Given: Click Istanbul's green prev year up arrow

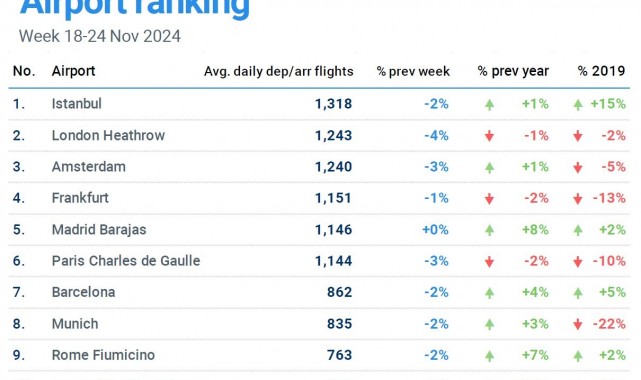Looking at the screenshot, I should pos(489,105).
